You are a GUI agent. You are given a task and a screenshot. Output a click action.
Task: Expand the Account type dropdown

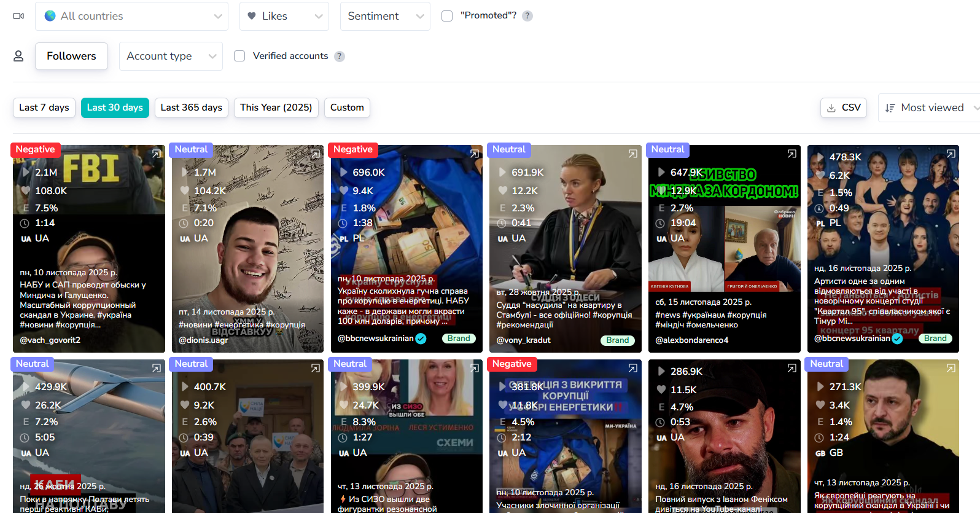point(171,56)
